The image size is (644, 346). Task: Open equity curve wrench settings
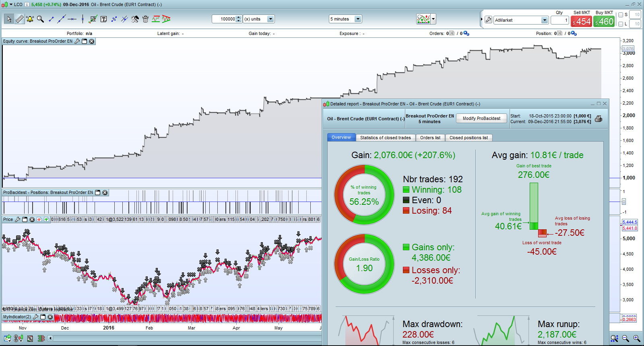[77, 41]
